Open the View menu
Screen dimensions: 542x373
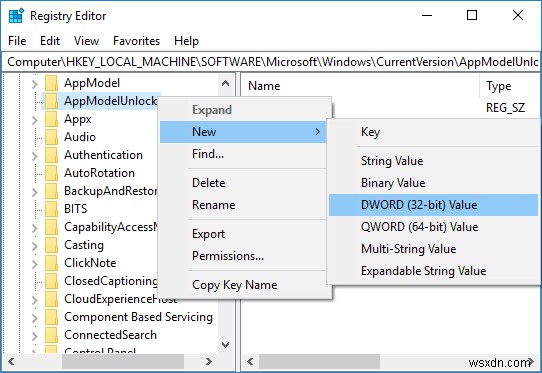(86, 41)
